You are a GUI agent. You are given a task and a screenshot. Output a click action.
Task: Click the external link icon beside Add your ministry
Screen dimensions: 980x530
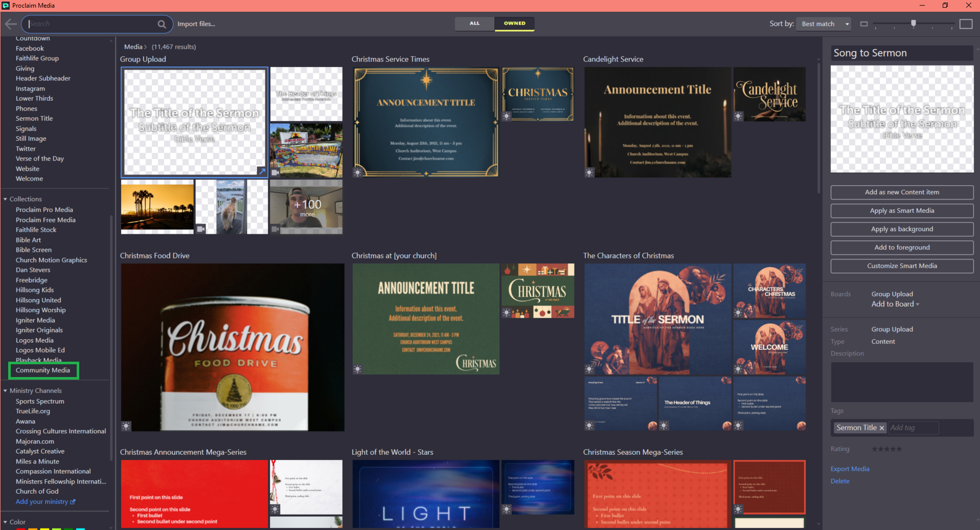click(x=73, y=502)
